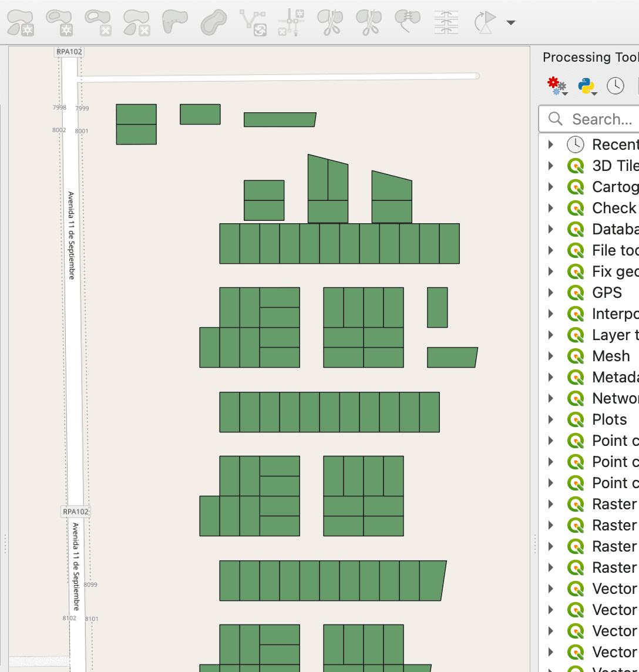
Task: Select the Rotate Feature tool
Action: [485, 22]
